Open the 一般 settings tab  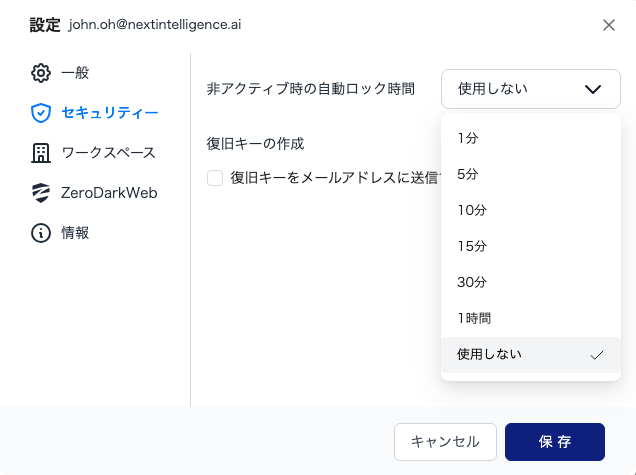[75, 72]
